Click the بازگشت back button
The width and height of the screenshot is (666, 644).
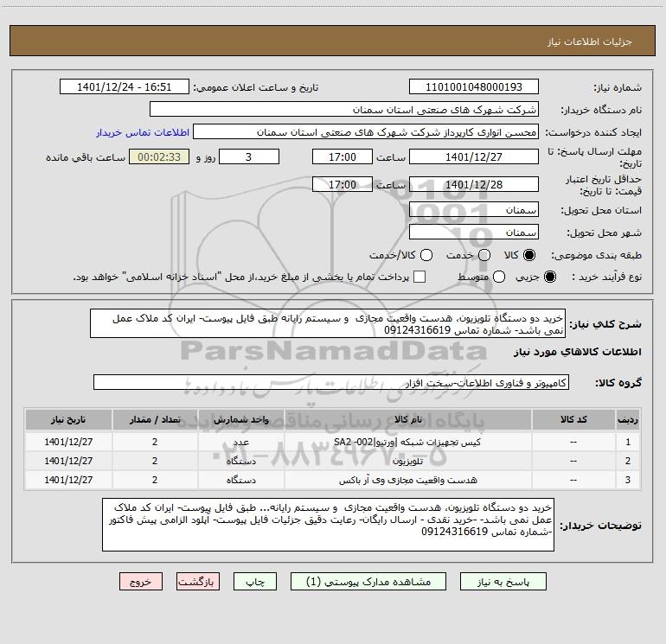198,582
